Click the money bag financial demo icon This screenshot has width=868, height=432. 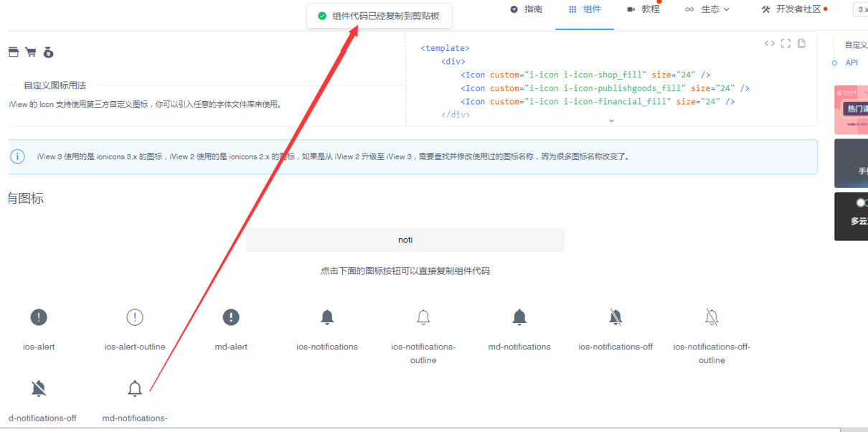coord(48,52)
